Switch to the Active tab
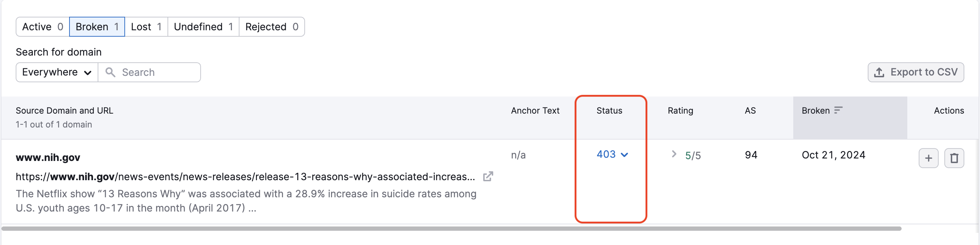Image resolution: width=980 pixels, height=245 pixels. coord(43,27)
